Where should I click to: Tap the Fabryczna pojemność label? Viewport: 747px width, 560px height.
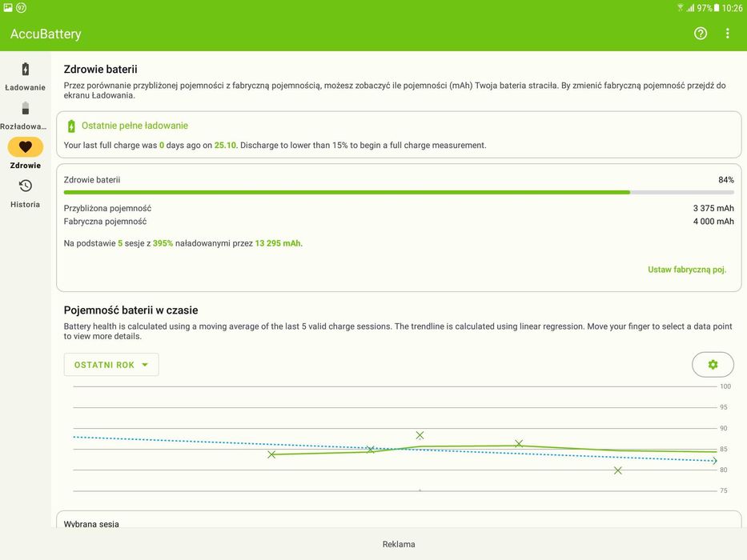click(106, 222)
